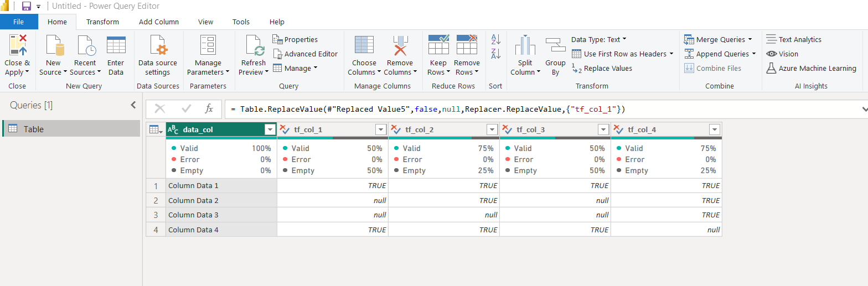The width and height of the screenshot is (868, 286).
Task: Cancel the formula with the X icon
Action: coord(160,109)
